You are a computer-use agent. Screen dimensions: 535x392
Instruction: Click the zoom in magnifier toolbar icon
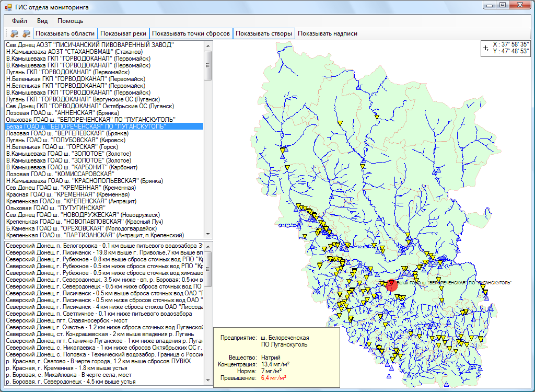(x=14, y=33)
